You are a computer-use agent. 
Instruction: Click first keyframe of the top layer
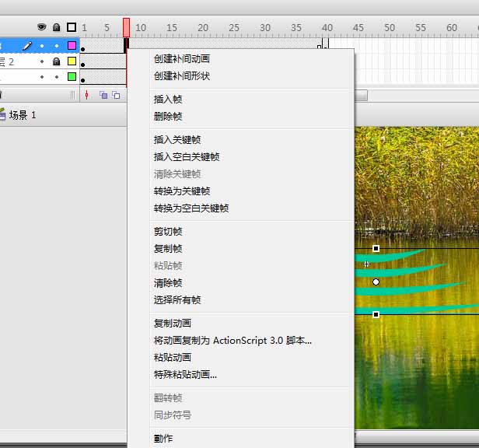point(82,49)
